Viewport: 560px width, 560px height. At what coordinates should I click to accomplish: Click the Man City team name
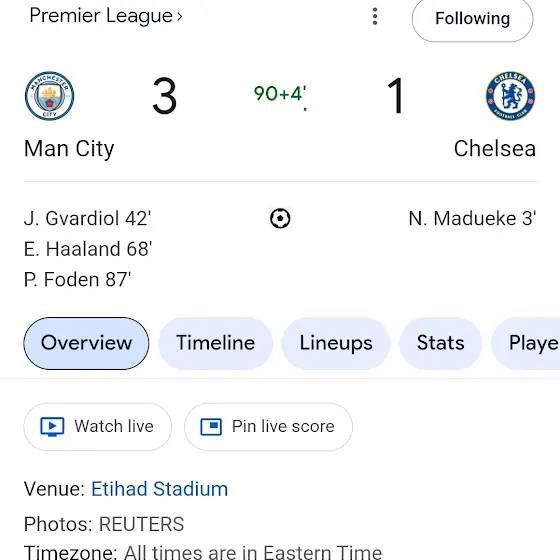pyautogui.click(x=69, y=149)
